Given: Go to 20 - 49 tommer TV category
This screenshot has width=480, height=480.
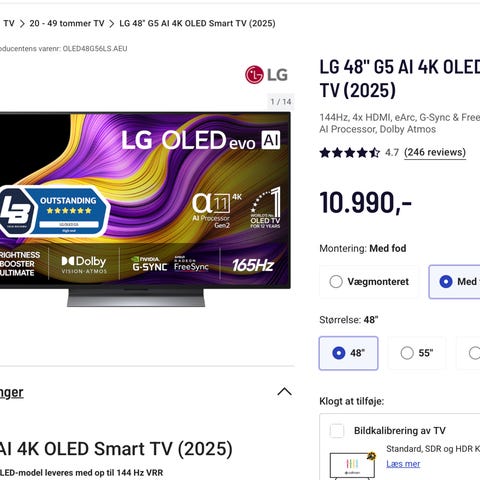Looking at the screenshot, I should coord(67,24).
